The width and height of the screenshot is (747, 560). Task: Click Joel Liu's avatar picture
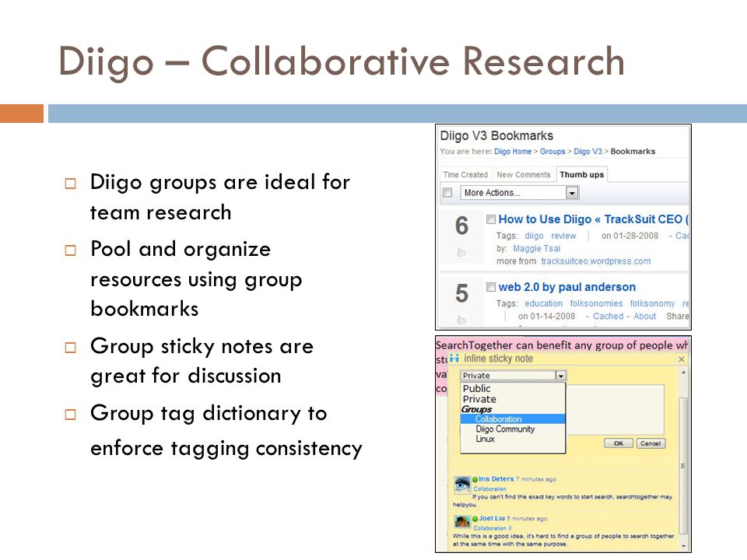click(x=461, y=522)
